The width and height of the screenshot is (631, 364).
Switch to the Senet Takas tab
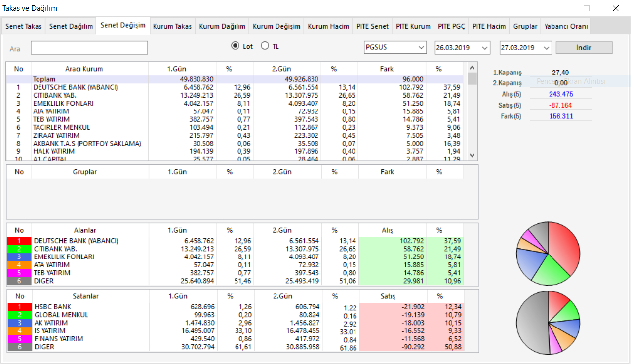click(x=24, y=26)
